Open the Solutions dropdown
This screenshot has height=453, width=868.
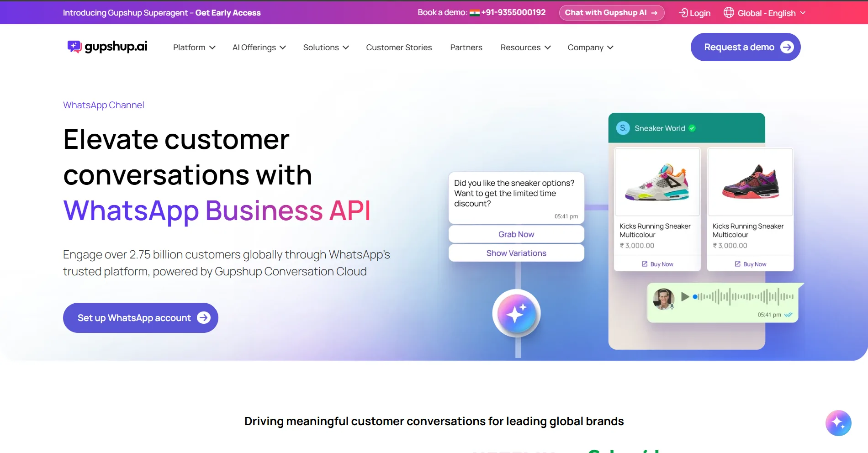[326, 47]
